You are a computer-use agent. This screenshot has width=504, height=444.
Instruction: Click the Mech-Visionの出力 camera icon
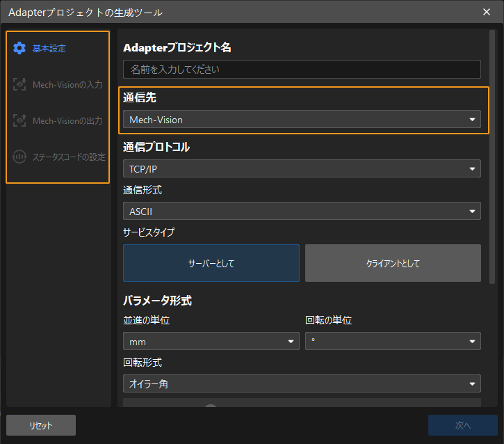click(19, 120)
